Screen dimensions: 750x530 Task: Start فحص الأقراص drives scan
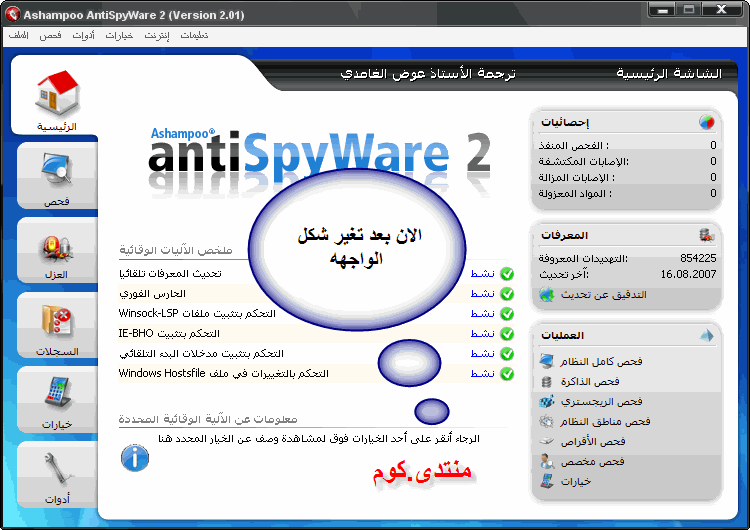click(593, 442)
